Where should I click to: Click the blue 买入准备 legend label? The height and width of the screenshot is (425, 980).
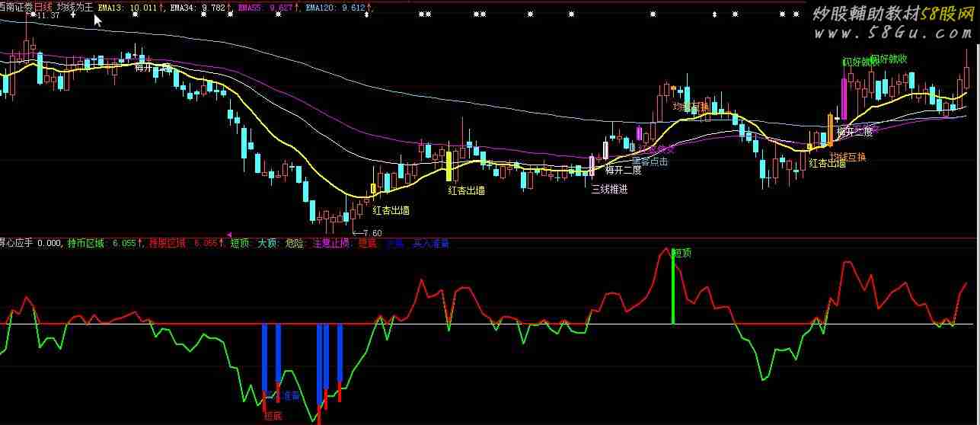pyautogui.click(x=430, y=244)
